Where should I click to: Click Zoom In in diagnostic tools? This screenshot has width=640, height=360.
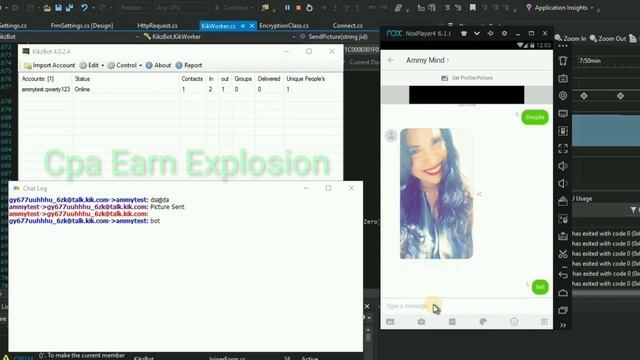tap(570, 38)
